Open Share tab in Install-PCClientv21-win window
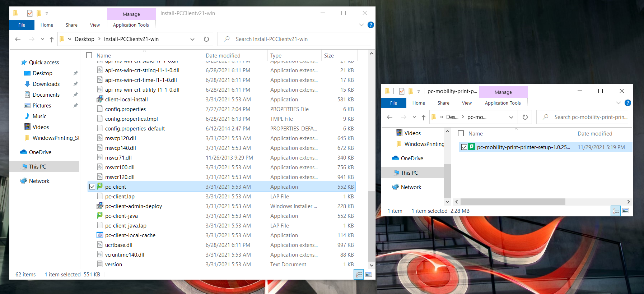Screen dimensions: 644x294 pos(71,25)
